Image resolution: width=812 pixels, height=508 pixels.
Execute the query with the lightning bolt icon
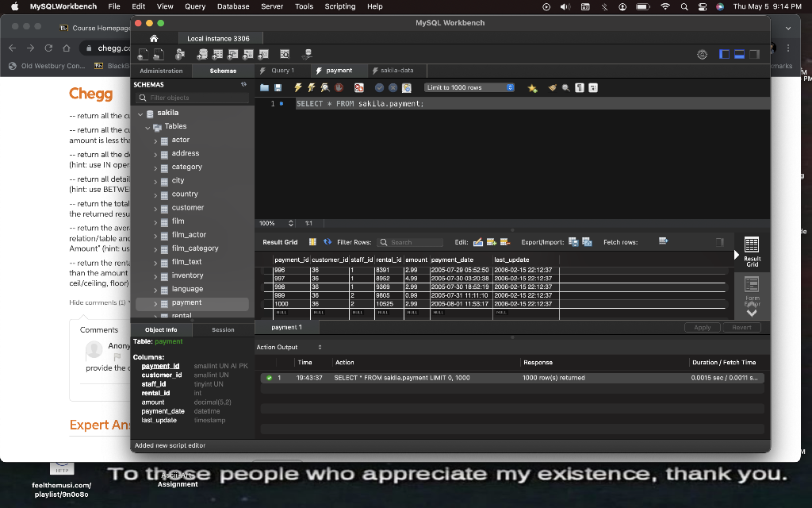click(x=298, y=88)
